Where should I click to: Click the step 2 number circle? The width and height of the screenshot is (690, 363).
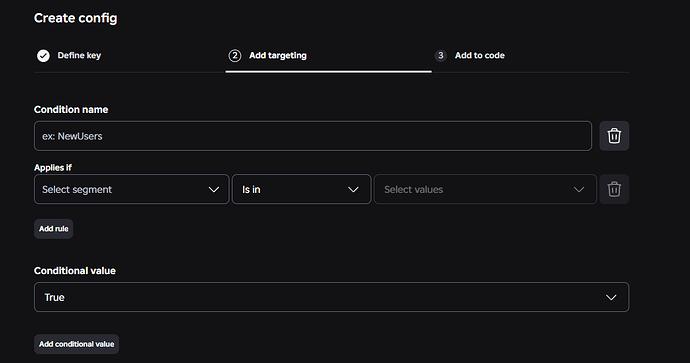[x=235, y=55]
